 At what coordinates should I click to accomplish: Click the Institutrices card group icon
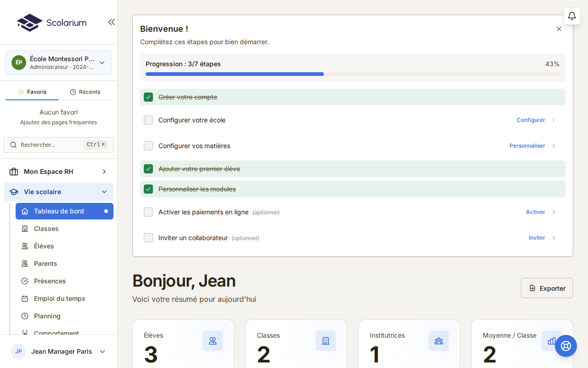pos(439,341)
